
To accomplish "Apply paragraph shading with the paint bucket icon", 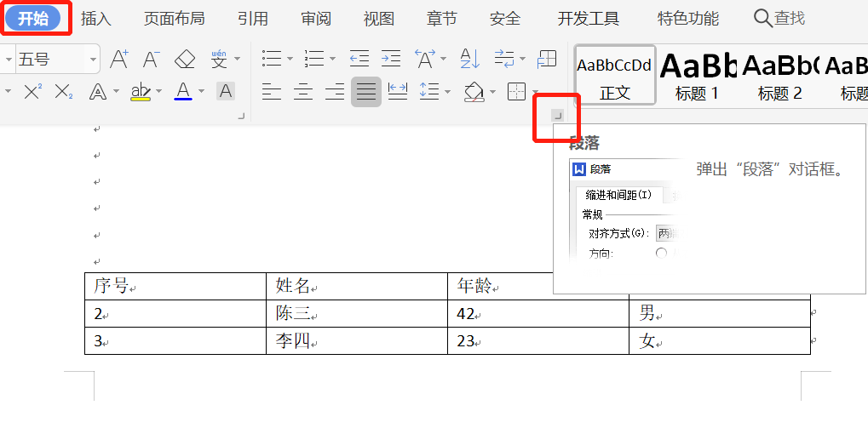I will tap(474, 91).
